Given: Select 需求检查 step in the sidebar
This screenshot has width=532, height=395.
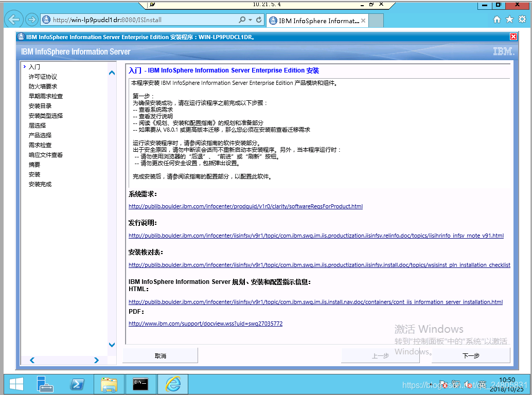Looking at the screenshot, I should click(x=40, y=145).
